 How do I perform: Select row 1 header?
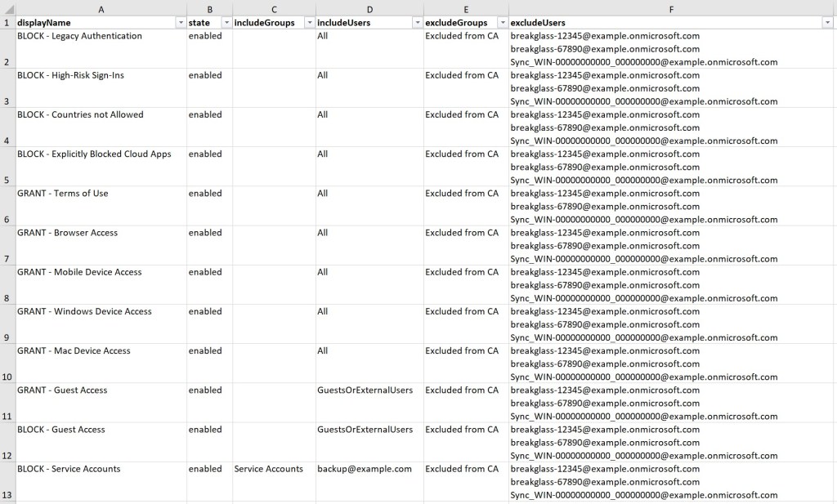(x=7, y=23)
